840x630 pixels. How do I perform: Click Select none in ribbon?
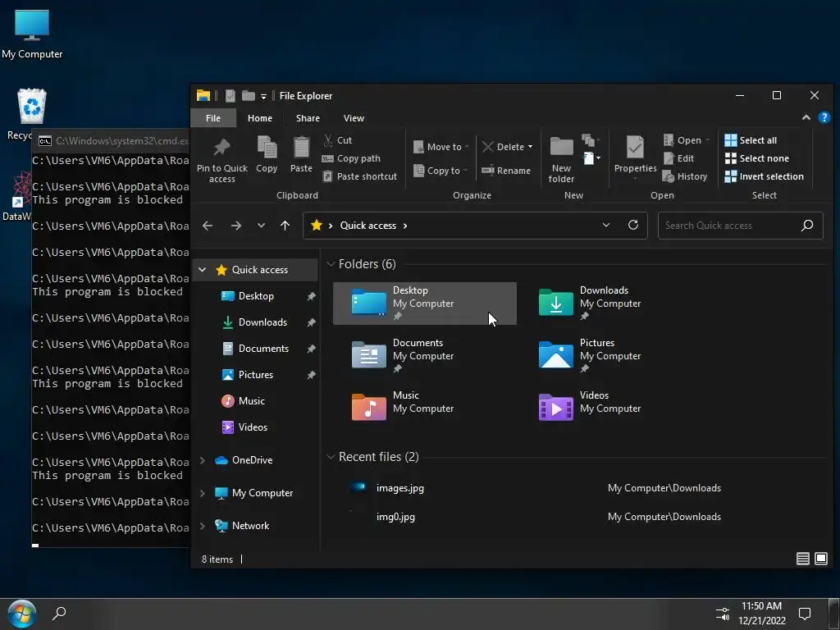[756, 158]
